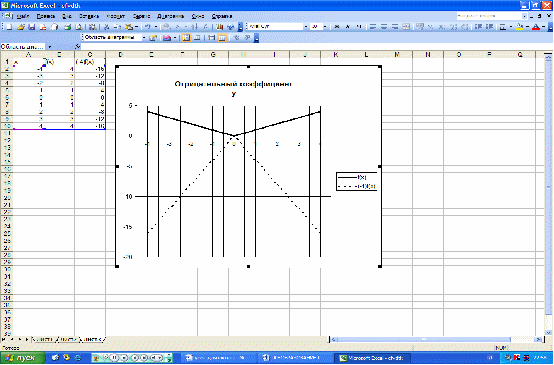554x365 pixels.
Task: Click the Cut scissors icon
Action: click(x=106, y=27)
